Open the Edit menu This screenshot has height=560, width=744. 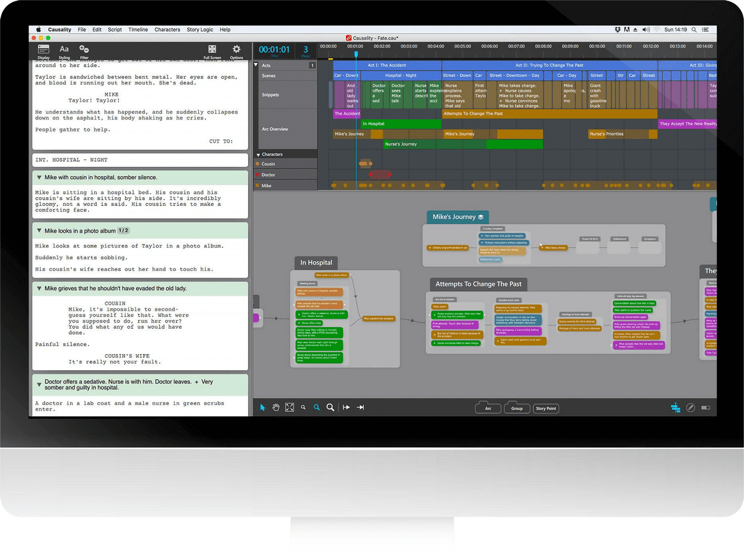click(97, 30)
